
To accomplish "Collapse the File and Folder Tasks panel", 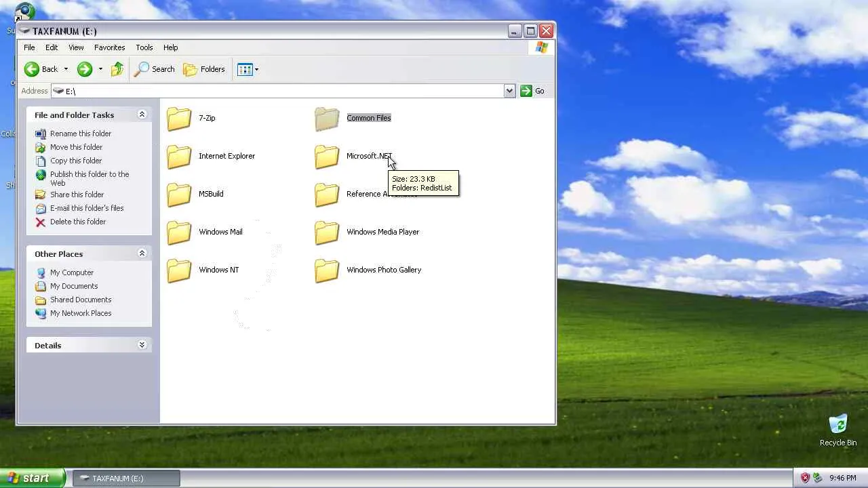I will click(142, 115).
